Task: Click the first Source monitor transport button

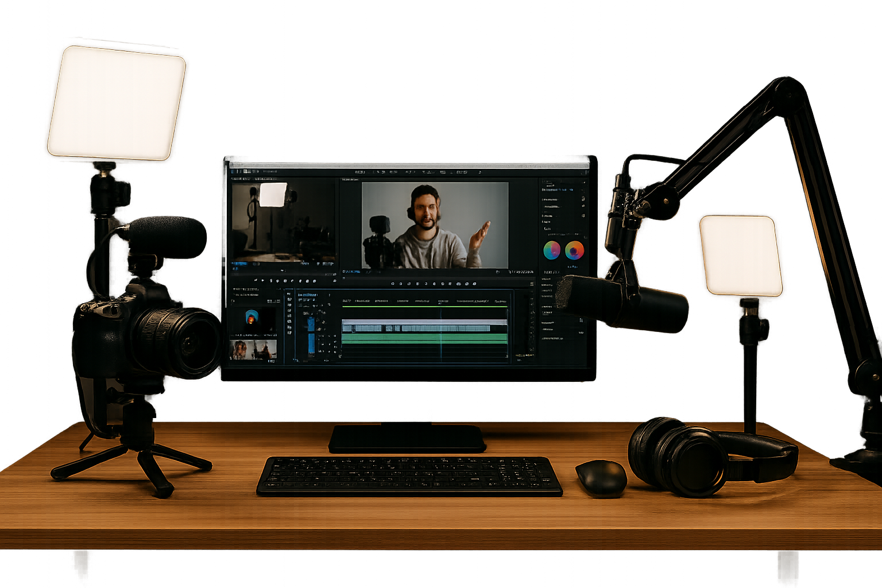Action: click(x=256, y=281)
